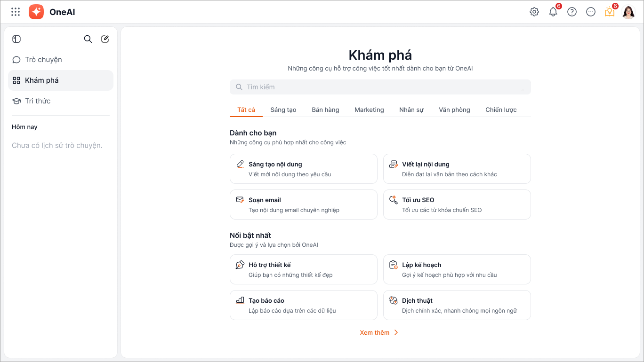Open the notifications bell icon
644x362 pixels.
pos(553,12)
